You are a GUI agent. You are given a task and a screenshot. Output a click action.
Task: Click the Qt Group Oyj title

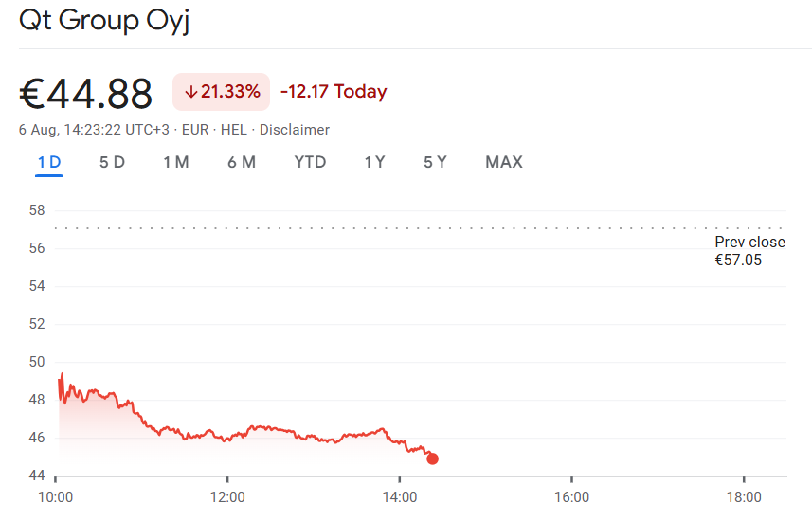click(104, 21)
